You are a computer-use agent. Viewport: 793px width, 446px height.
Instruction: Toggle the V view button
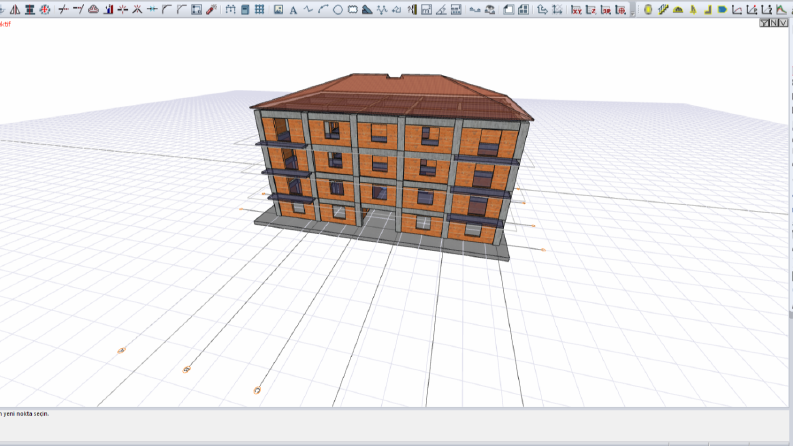[783, 23]
